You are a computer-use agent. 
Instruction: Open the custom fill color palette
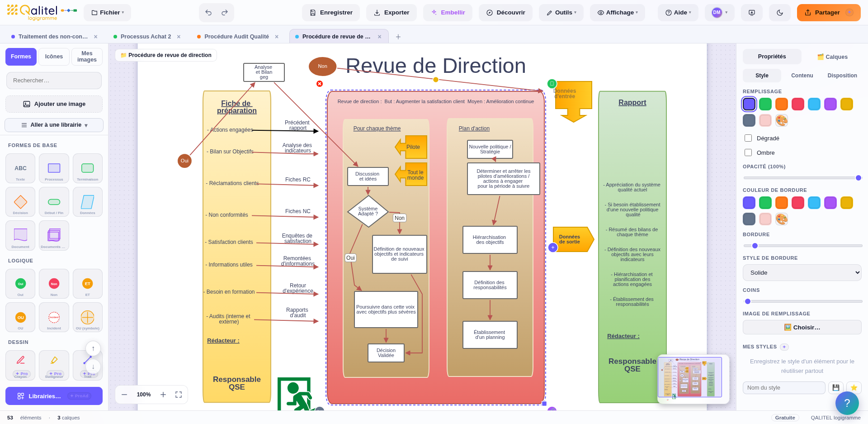(782, 120)
